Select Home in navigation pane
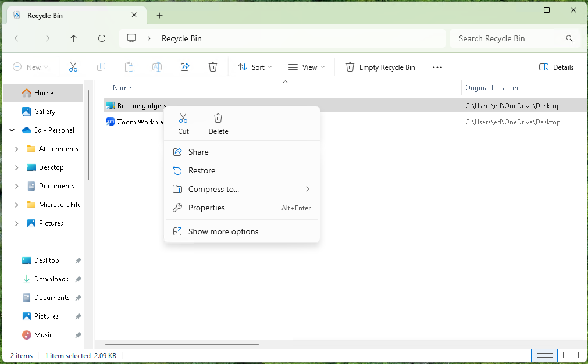The image size is (588, 364). pyautogui.click(x=43, y=93)
